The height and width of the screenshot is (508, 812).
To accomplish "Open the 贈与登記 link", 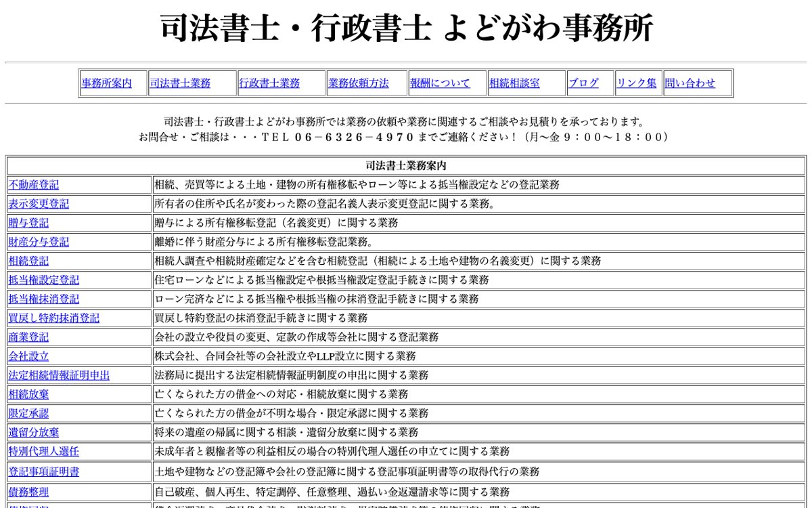I will click(x=28, y=222).
